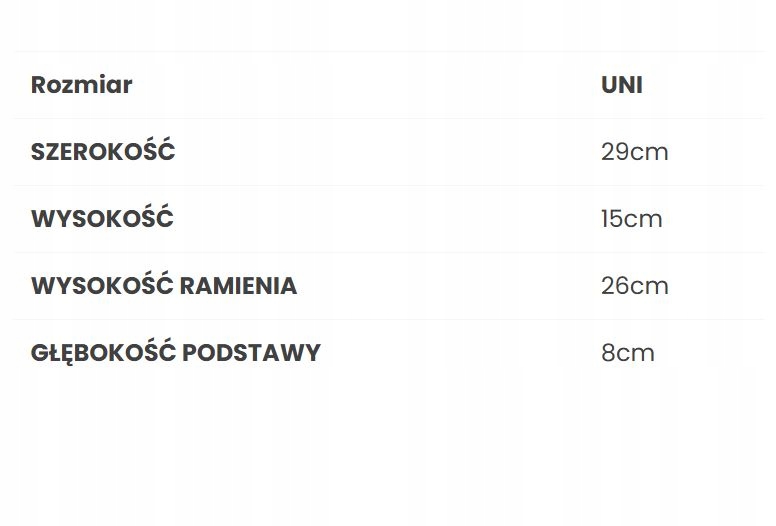The width and height of the screenshot is (776, 526).
Task: Select the 29cm width value
Action: (634, 152)
